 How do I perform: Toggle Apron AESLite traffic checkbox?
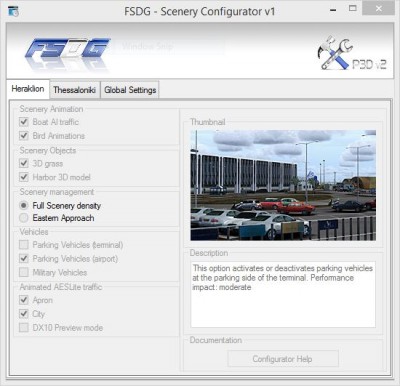pyautogui.click(x=24, y=300)
